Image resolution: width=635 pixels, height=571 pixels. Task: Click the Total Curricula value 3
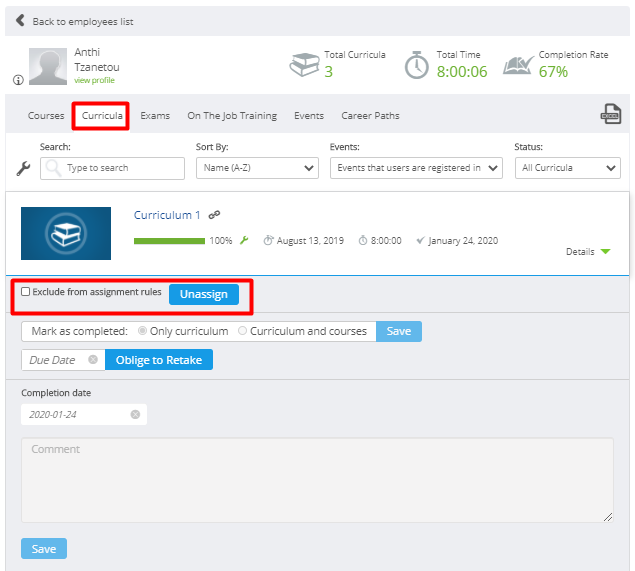[328, 72]
